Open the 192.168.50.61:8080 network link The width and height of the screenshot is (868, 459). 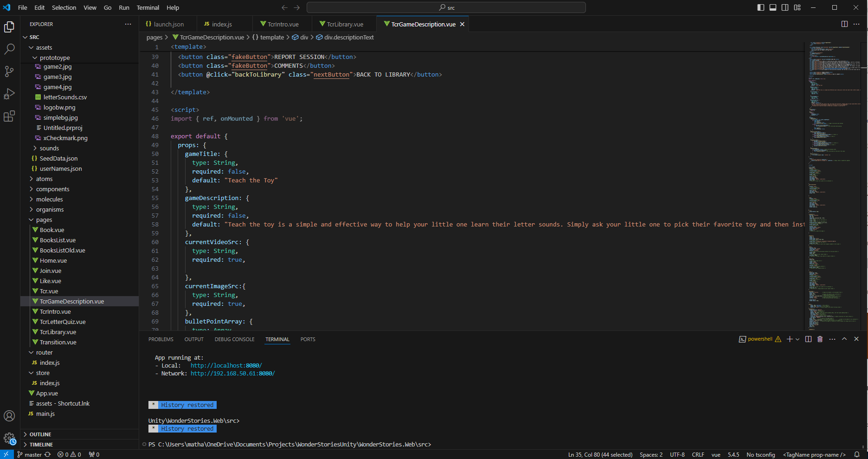(232, 373)
